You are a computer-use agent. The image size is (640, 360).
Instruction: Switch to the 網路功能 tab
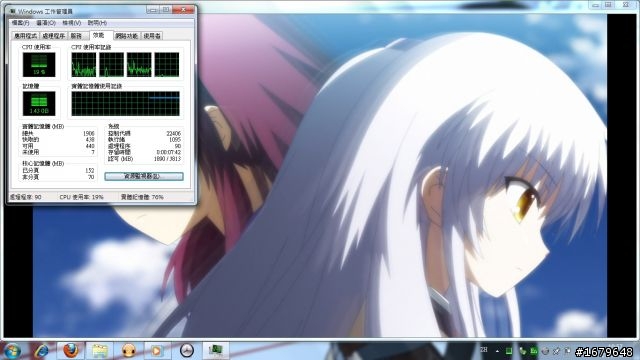pyautogui.click(x=127, y=36)
